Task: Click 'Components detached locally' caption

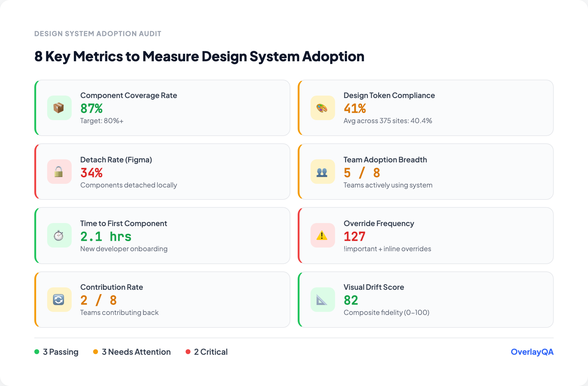Action: (x=129, y=185)
